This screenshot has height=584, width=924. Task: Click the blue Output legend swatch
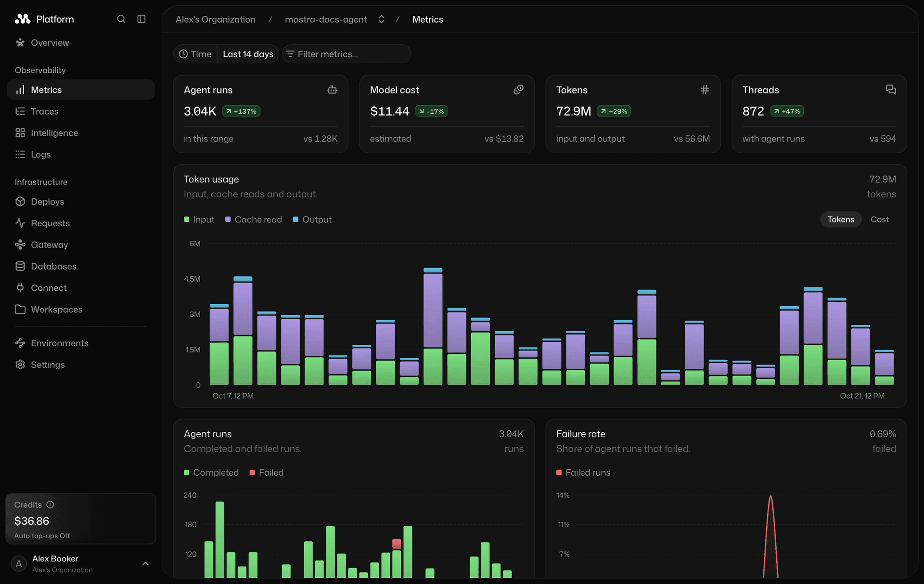295,220
